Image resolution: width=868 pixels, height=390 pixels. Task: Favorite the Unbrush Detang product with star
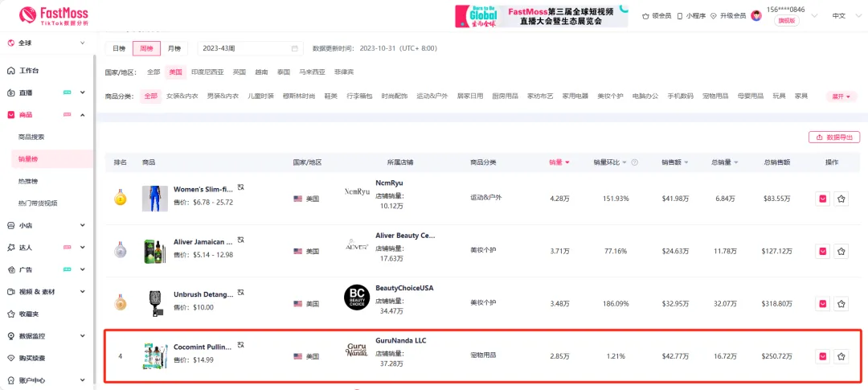point(841,304)
